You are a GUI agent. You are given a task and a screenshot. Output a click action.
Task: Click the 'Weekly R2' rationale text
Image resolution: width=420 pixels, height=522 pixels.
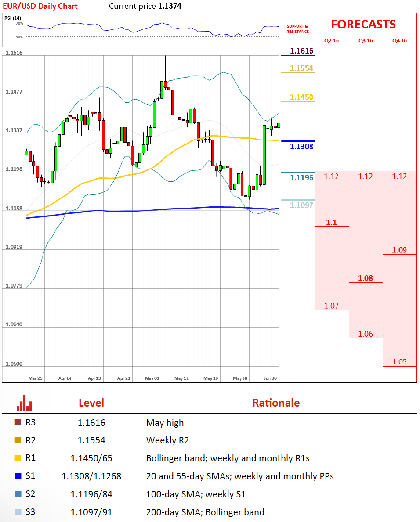[x=167, y=440]
